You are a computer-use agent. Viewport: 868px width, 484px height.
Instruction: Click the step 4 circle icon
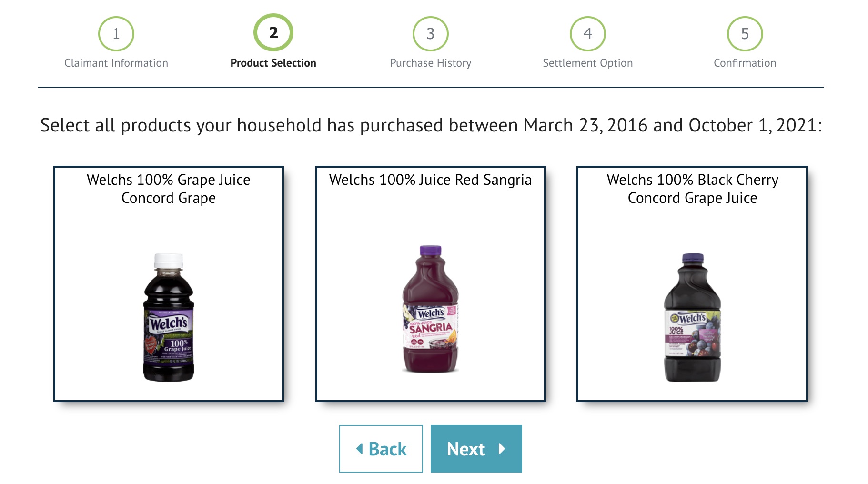click(x=587, y=34)
